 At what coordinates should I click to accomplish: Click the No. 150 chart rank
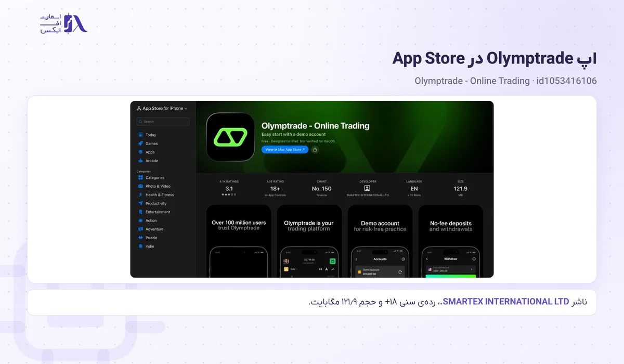point(321,189)
